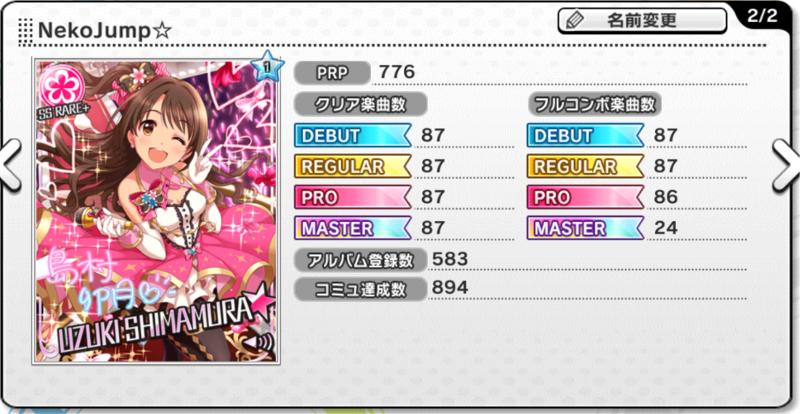Click the pencil icon on rename button

(x=574, y=21)
